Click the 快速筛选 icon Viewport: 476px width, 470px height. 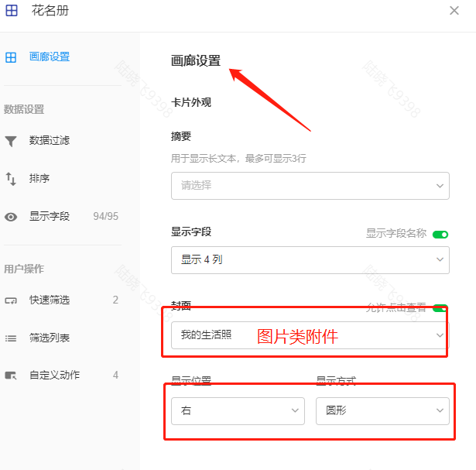[11, 300]
